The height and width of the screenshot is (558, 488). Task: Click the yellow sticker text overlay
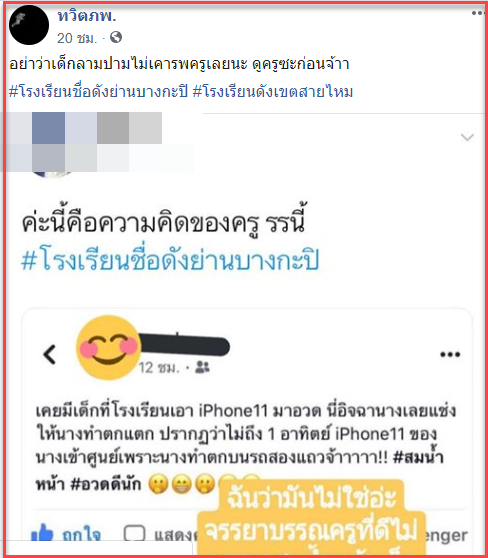pyautogui.click(x=311, y=518)
